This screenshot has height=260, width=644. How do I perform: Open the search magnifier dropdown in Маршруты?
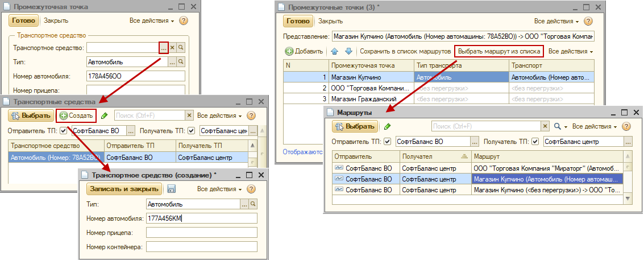pos(559,126)
